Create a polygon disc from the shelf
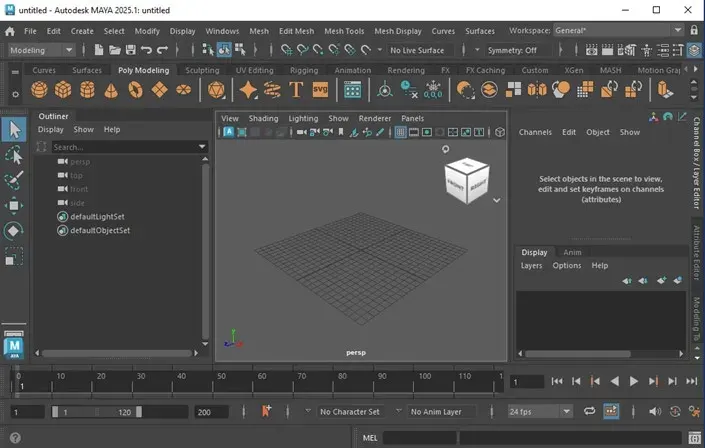 183,90
